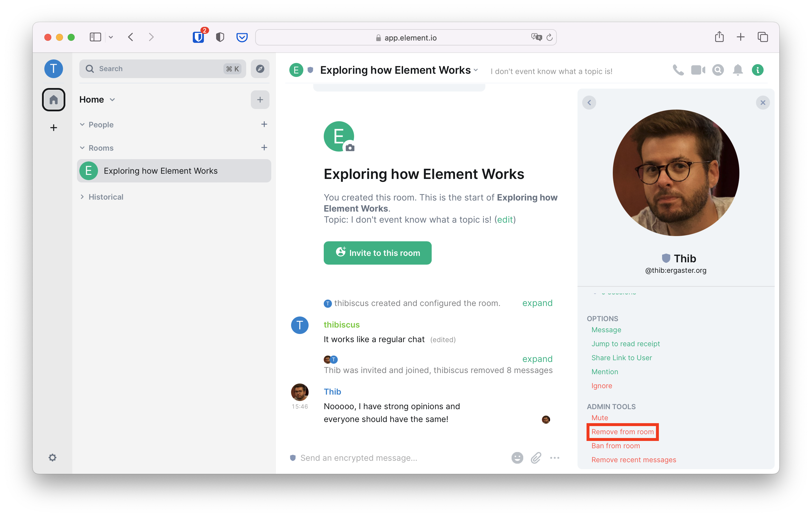Image resolution: width=812 pixels, height=517 pixels.
Task: Click edit to change the room topic
Action: (x=505, y=219)
